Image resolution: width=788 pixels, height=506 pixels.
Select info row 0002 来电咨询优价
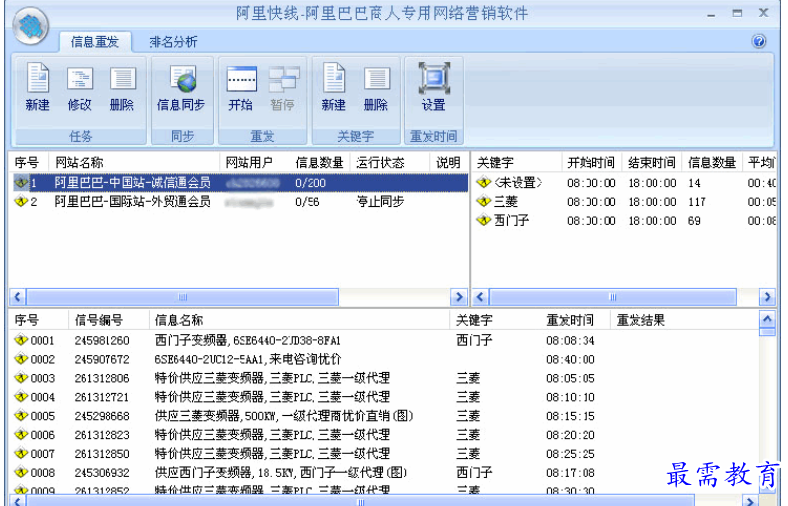383,360
